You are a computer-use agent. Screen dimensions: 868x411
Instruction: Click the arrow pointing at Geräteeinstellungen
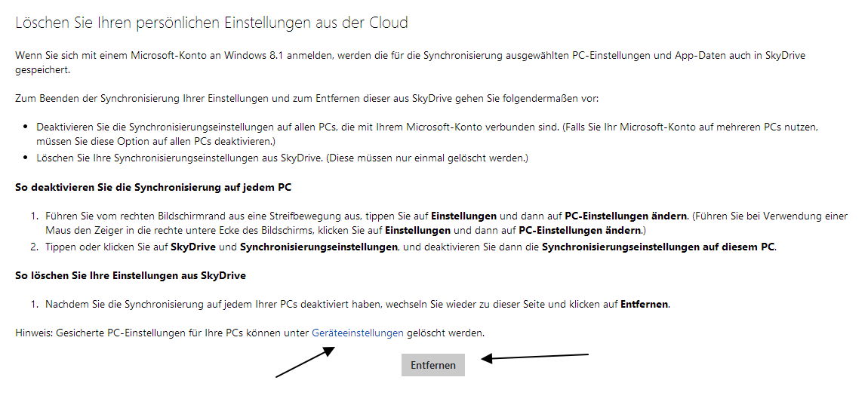coord(306,362)
